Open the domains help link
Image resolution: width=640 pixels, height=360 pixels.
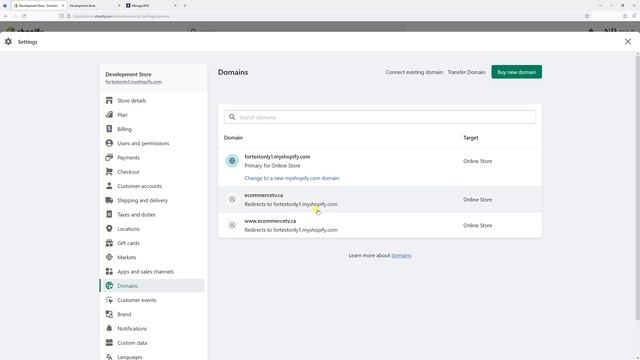[x=401, y=256]
